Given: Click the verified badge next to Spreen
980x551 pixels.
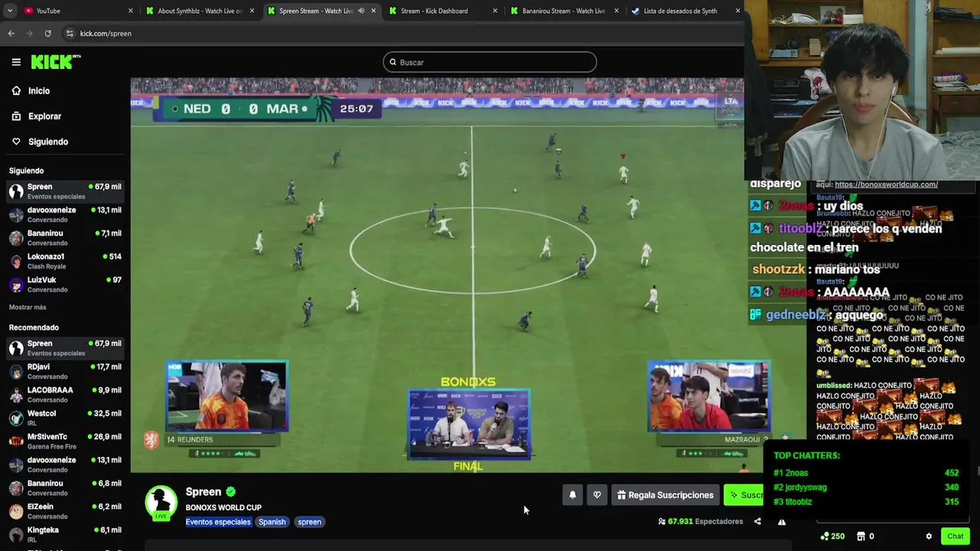Looking at the screenshot, I should point(230,492).
